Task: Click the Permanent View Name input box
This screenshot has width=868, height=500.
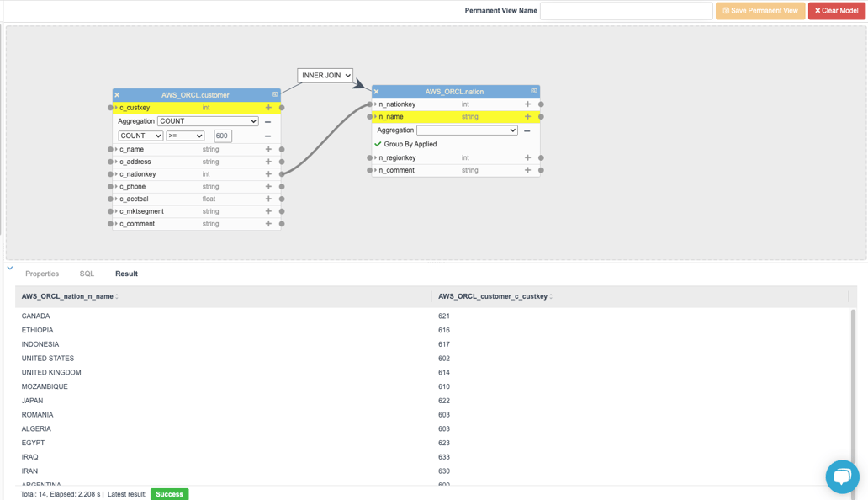Action: [627, 10]
